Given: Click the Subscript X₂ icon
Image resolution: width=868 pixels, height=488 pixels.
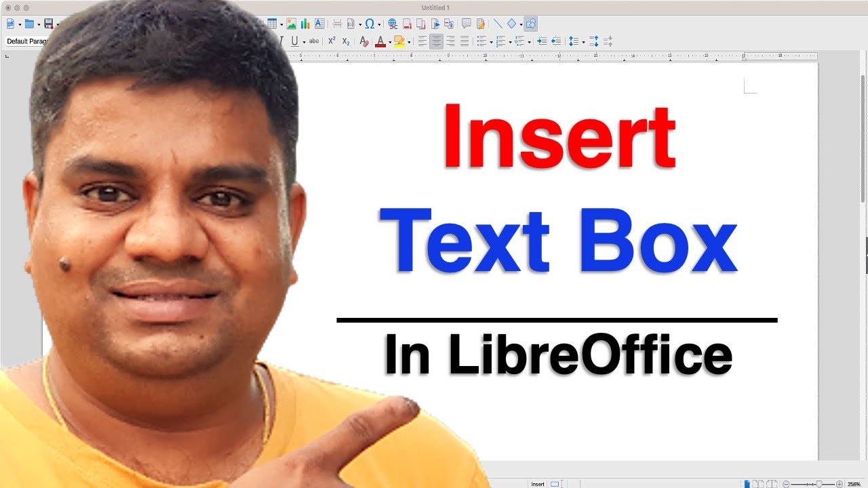Looking at the screenshot, I should (x=346, y=41).
